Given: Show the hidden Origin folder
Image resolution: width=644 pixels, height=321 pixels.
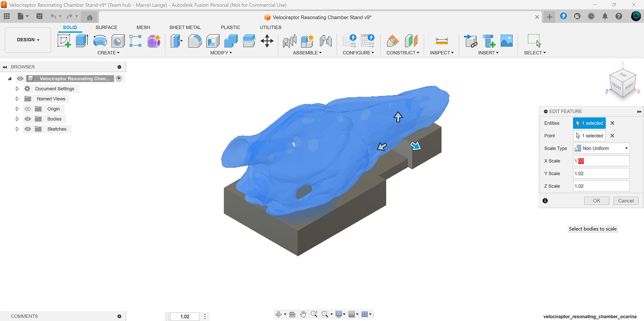Looking at the screenshot, I should click(x=28, y=109).
